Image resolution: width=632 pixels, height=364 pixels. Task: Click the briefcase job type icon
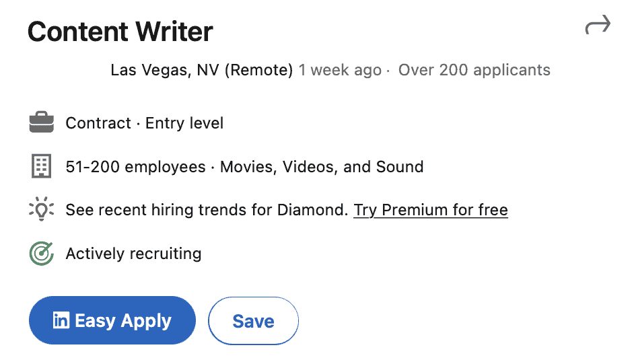pos(42,122)
